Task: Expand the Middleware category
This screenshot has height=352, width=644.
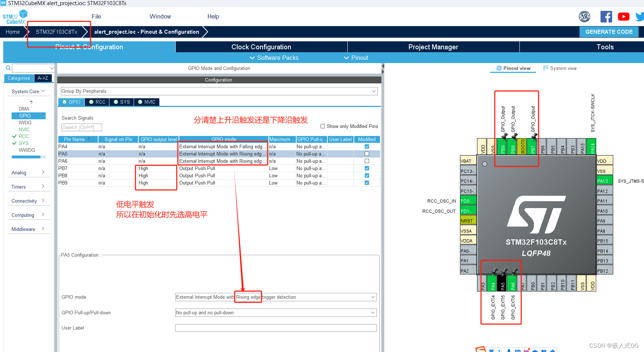Action: [28, 229]
